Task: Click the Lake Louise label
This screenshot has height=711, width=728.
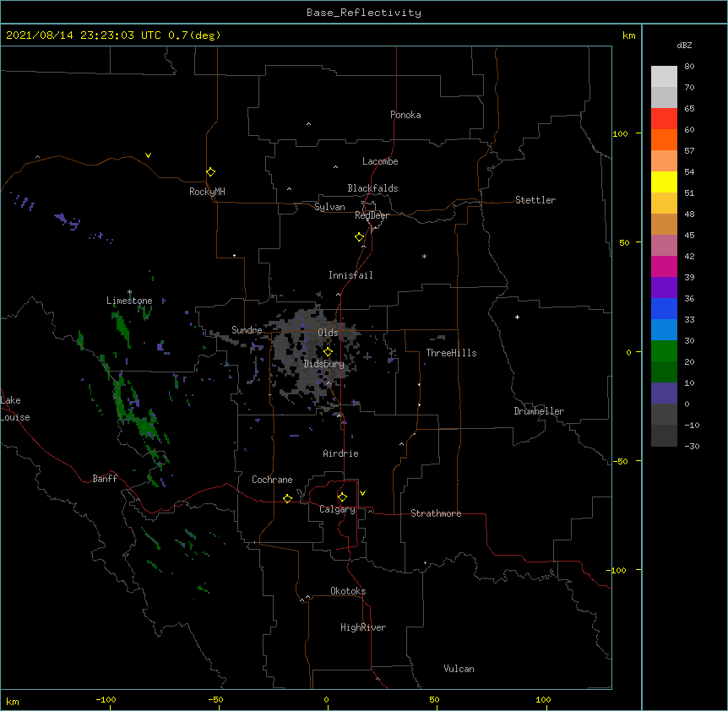Action: point(15,409)
